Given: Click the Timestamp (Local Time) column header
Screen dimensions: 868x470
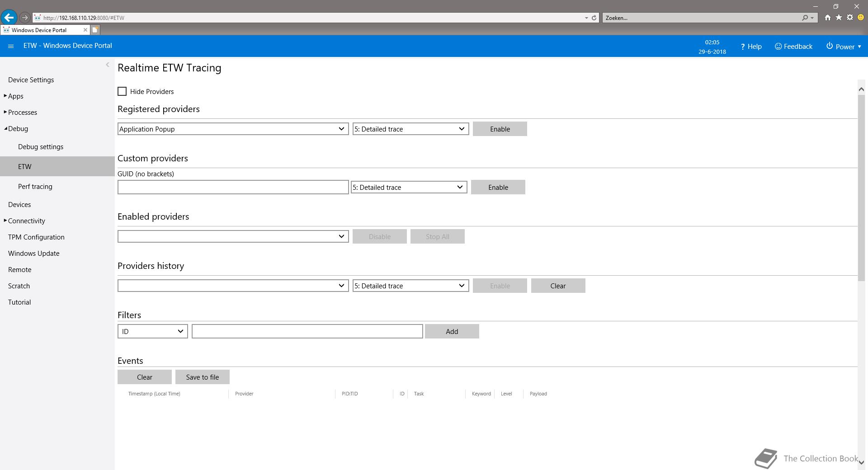Looking at the screenshot, I should [x=154, y=394].
